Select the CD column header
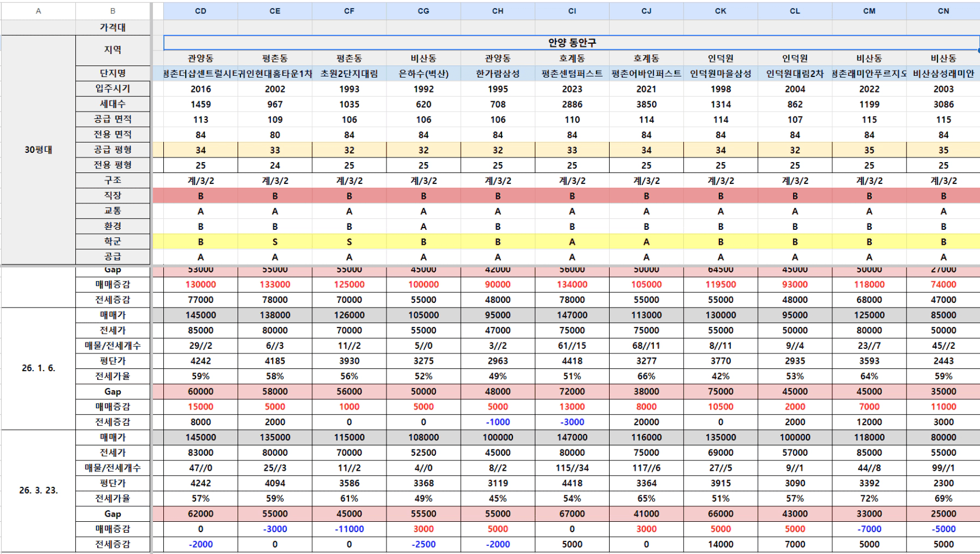Image resolution: width=980 pixels, height=554 pixels. point(200,11)
